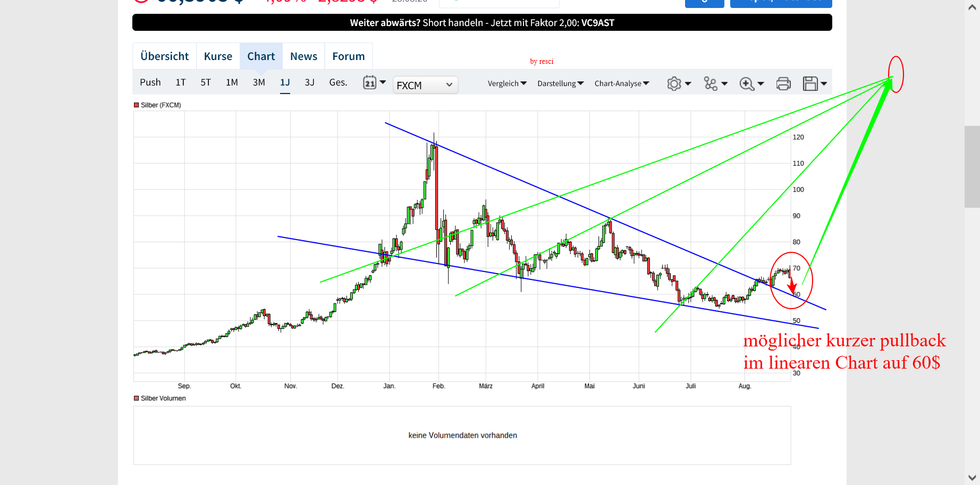Set chart range to 5T
Viewport: 980px width, 485px height.
[206, 82]
